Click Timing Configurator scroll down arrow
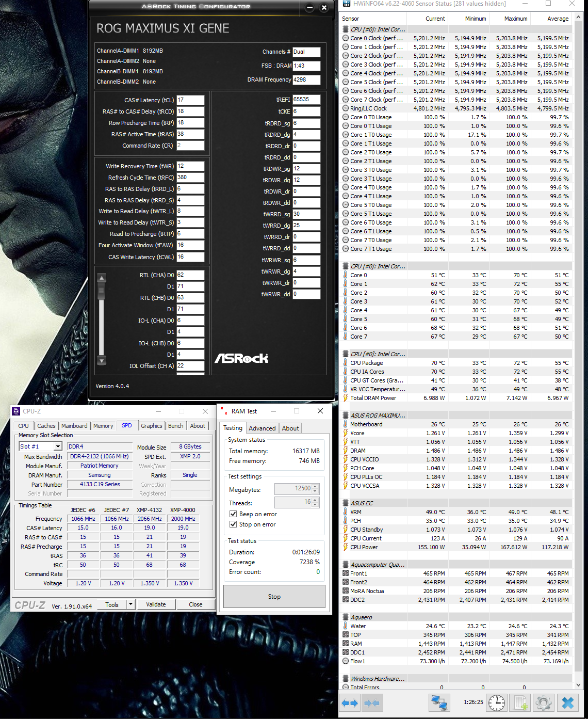Viewport: 588px width, 719px height. point(102,360)
